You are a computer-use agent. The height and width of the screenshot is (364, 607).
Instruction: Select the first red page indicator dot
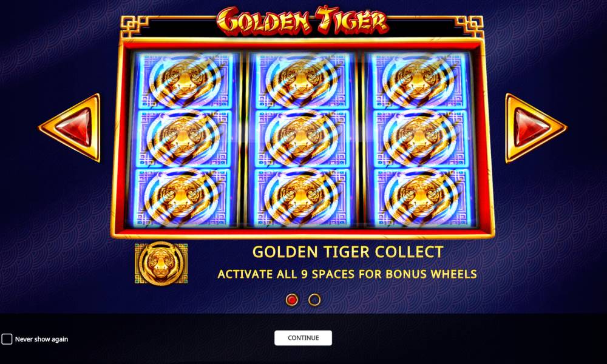tap(292, 300)
